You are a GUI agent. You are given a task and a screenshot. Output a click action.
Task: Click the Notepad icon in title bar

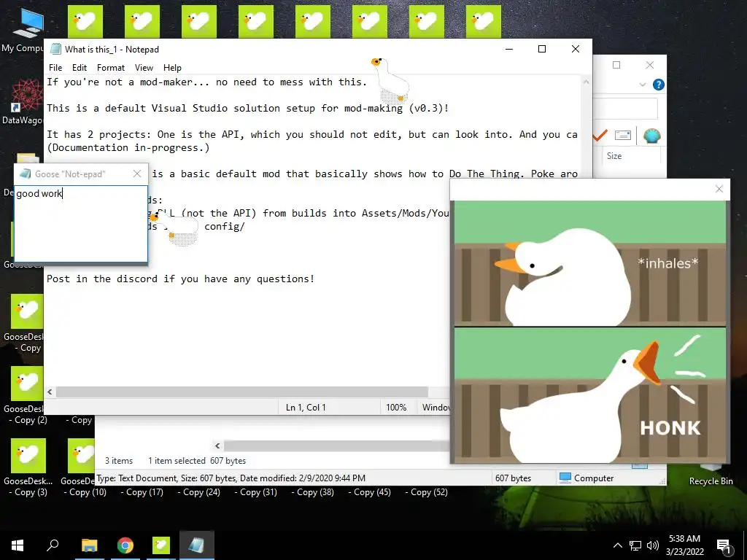tap(55, 49)
